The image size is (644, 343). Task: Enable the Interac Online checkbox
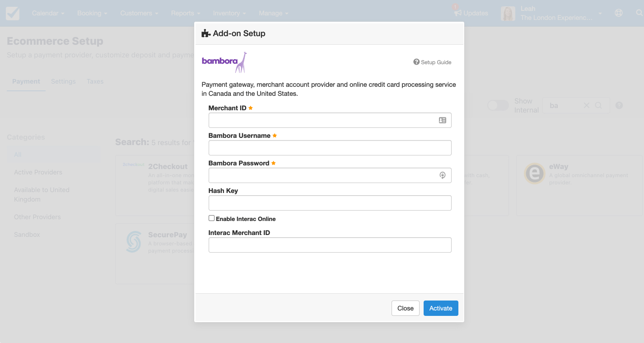(x=211, y=218)
